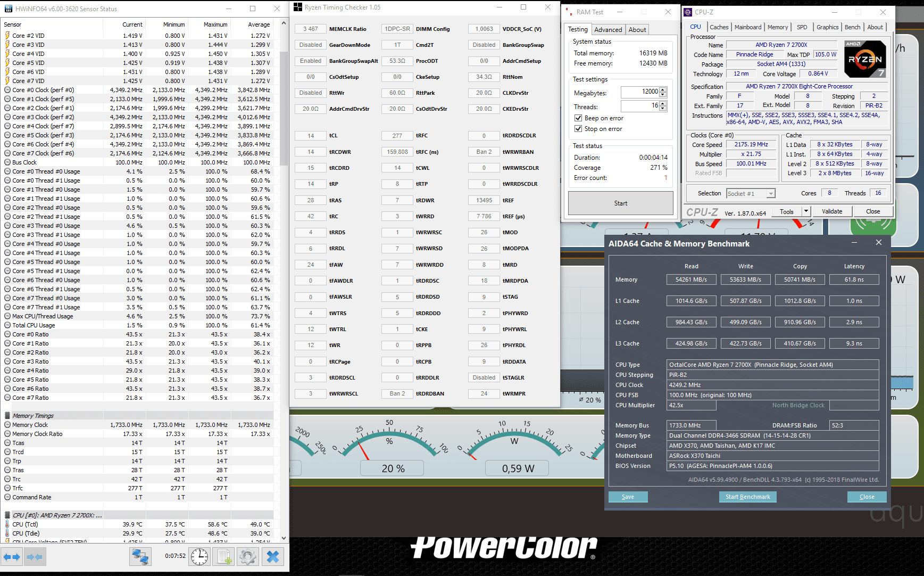Viewport: 924px width, 576px height.
Task: Click the HWiNFO expand sensors arrows icon
Action: click(x=12, y=557)
